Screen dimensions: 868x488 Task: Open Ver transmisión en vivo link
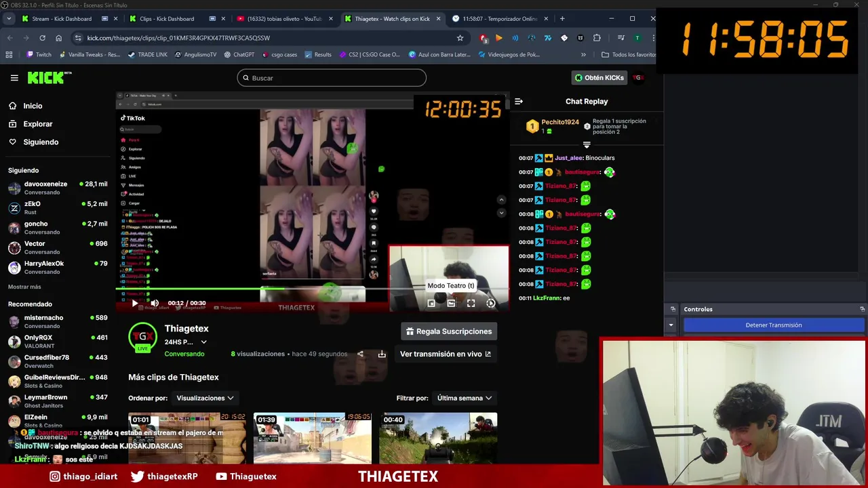tap(446, 354)
